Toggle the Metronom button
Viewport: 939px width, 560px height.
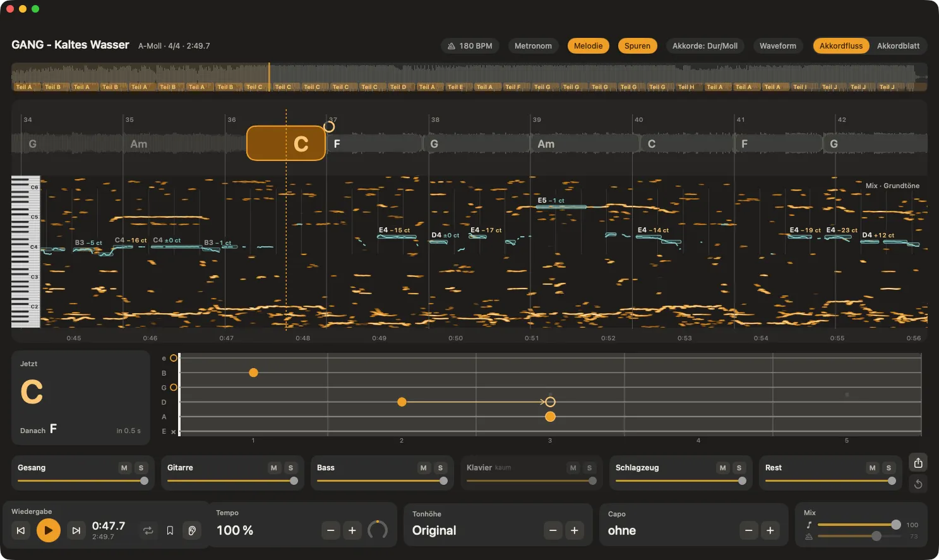pyautogui.click(x=533, y=46)
